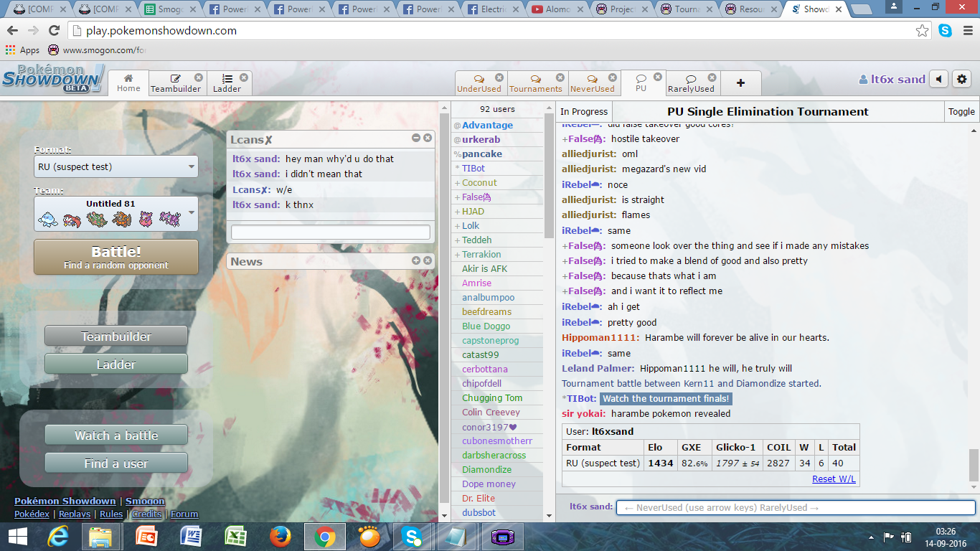Bookmark this page with the star
The width and height of the screenshot is (980, 551).
pos(922,31)
